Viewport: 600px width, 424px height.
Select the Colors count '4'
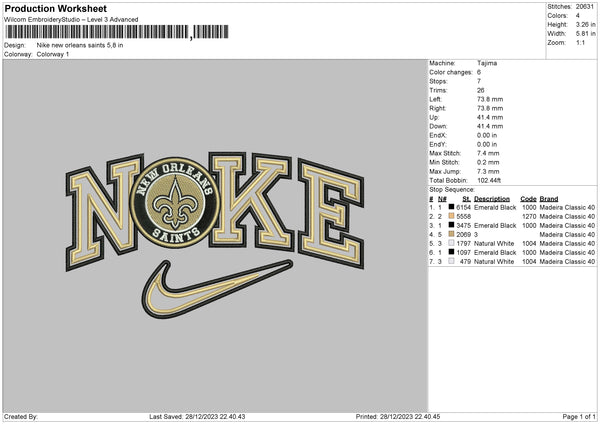pos(578,16)
